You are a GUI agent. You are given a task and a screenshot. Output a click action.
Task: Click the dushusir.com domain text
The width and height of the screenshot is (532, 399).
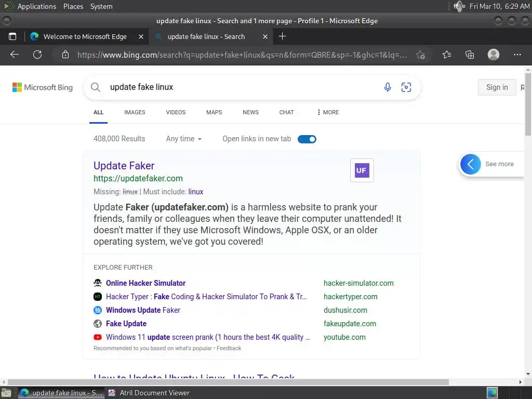[x=345, y=310]
